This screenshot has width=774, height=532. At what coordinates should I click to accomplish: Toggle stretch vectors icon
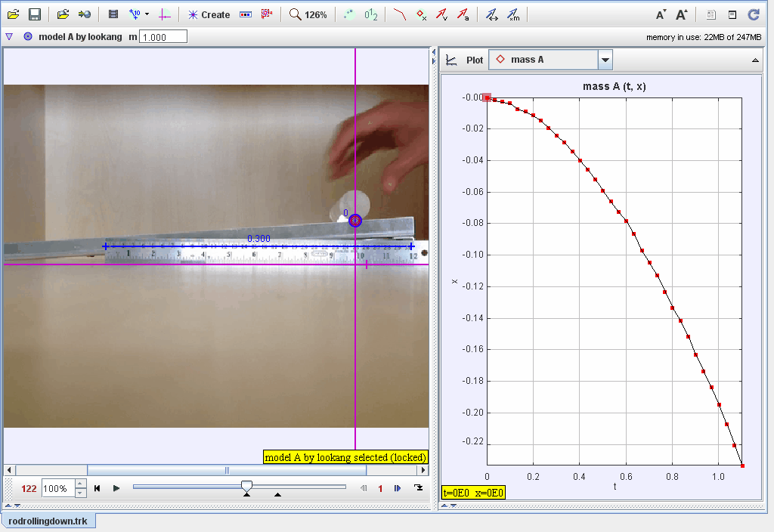tap(492, 15)
